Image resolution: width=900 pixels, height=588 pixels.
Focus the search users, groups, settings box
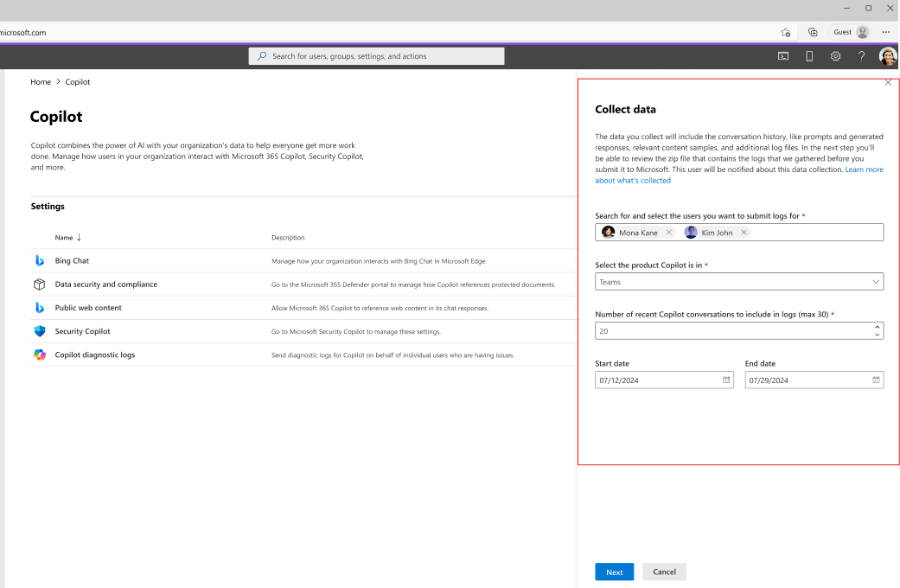tap(377, 55)
